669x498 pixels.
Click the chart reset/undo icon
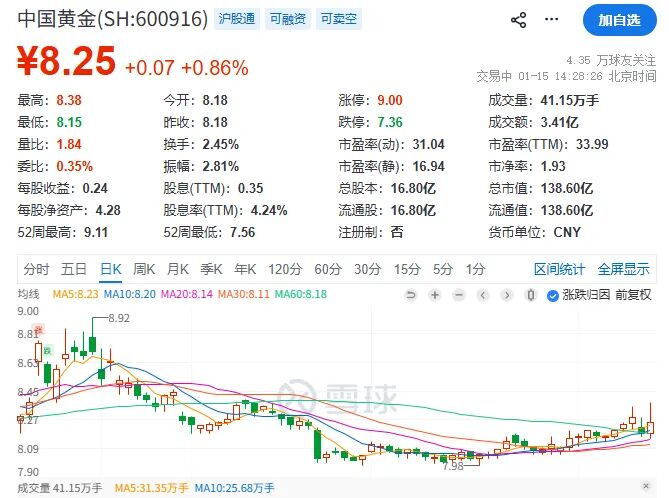click(410, 295)
